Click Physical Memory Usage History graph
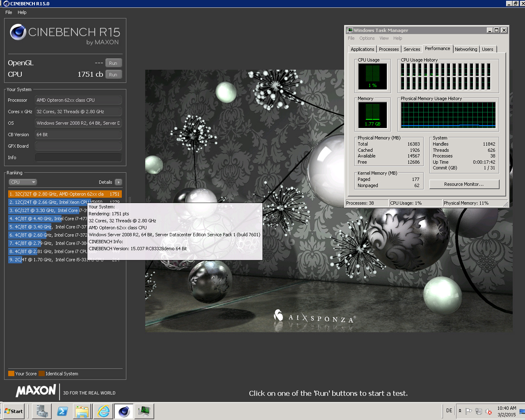Viewport: 525px width, 420px height. click(x=448, y=115)
